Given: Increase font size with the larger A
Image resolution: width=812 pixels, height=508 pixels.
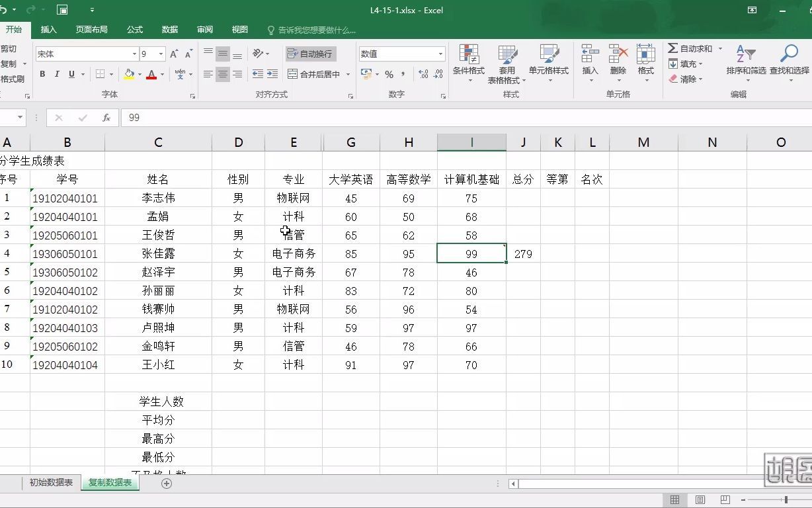Looking at the screenshot, I should click(x=174, y=54).
